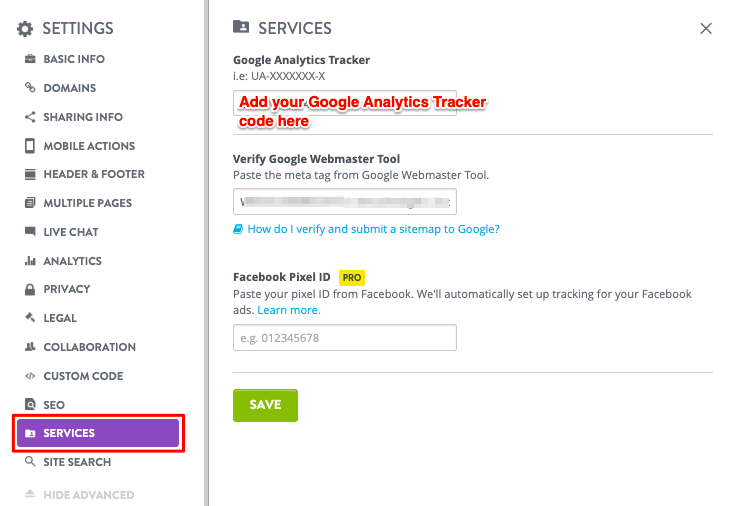Image resolution: width=730 pixels, height=506 pixels.
Task: Close the Services settings panel
Action: pyautogui.click(x=706, y=29)
